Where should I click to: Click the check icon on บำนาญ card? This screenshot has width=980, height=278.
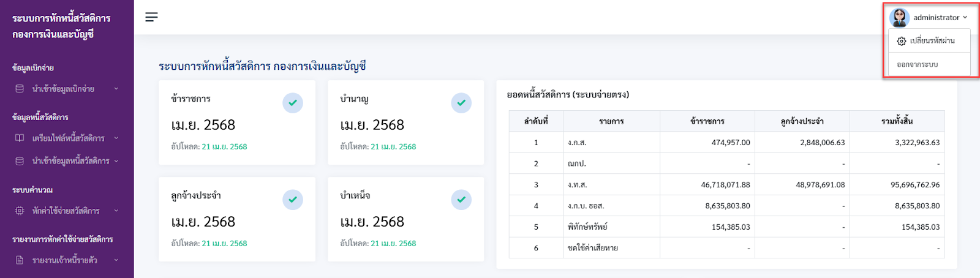point(461,103)
